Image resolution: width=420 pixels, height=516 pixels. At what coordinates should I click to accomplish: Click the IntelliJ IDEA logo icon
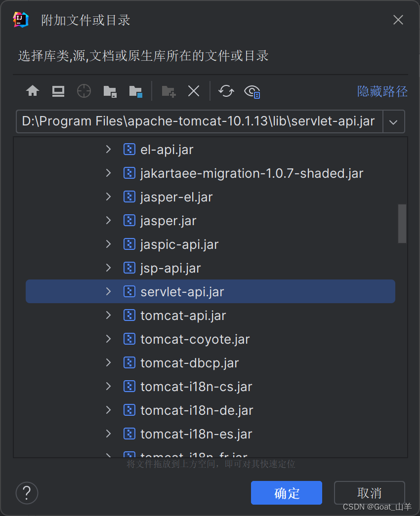tap(21, 20)
